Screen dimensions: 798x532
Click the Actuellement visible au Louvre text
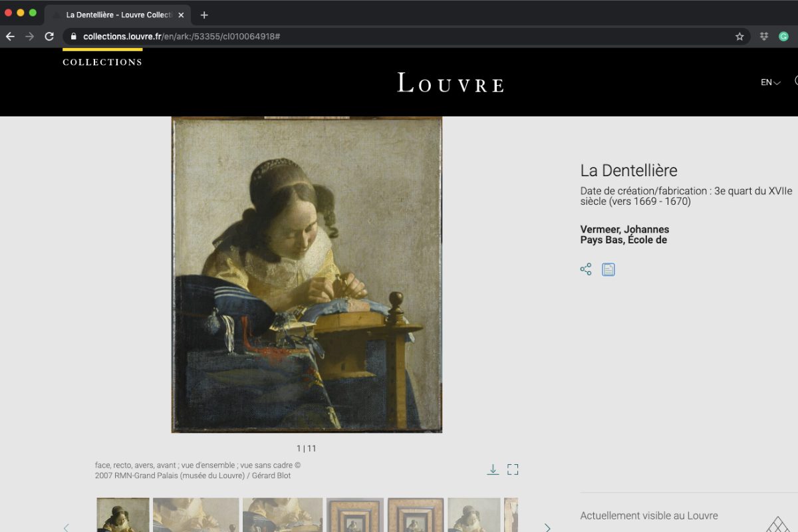click(649, 515)
